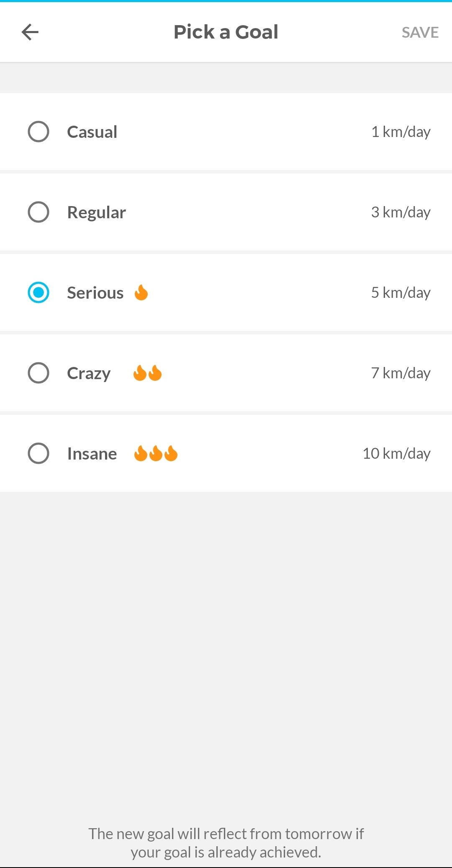Tap the SAVE button
452x868 pixels.
[420, 33]
